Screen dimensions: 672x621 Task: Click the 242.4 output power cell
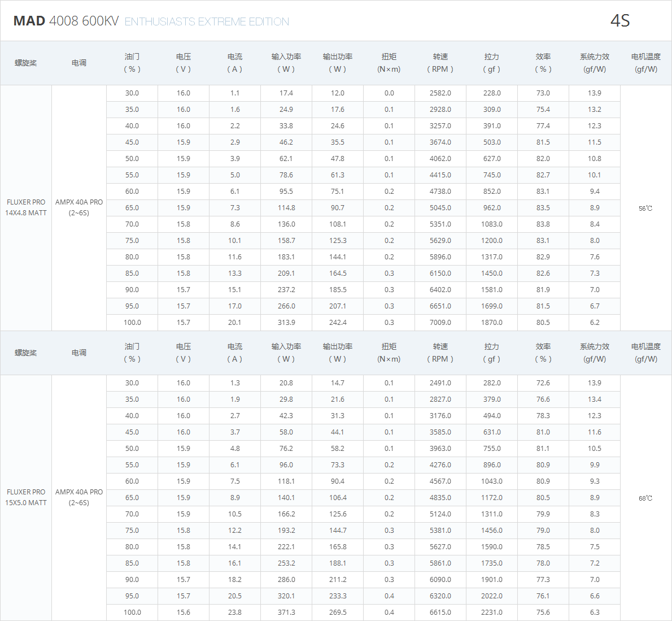338,323
